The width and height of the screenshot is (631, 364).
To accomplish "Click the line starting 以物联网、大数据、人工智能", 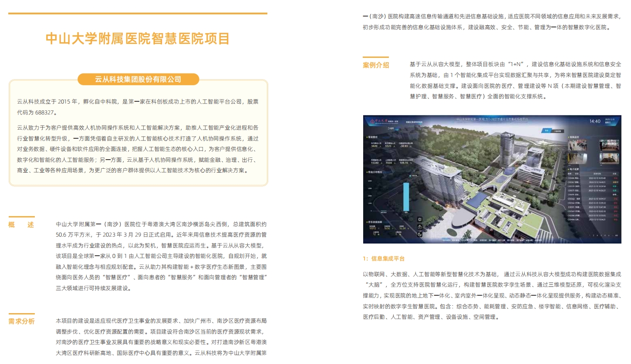I will [492, 274].
